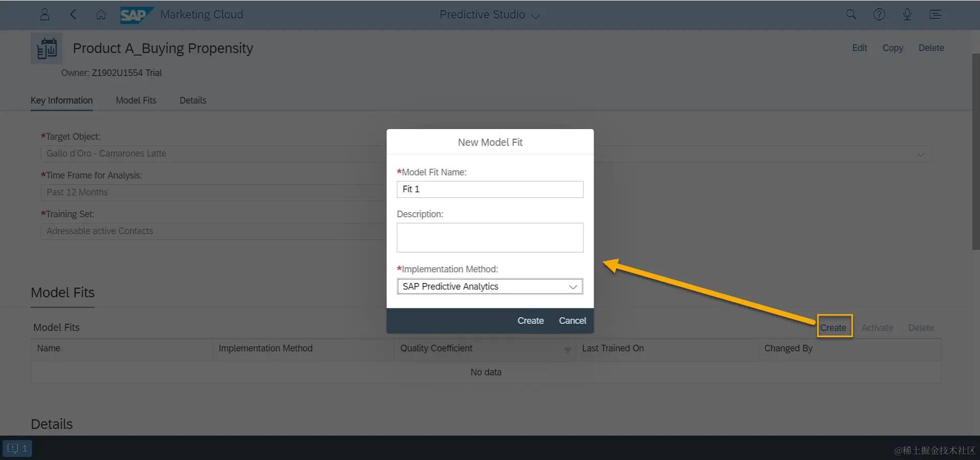Screen dimensions: 980x460
Task: Click Delete in Model Fits toolbar
Action: click(x=921, y=328)
